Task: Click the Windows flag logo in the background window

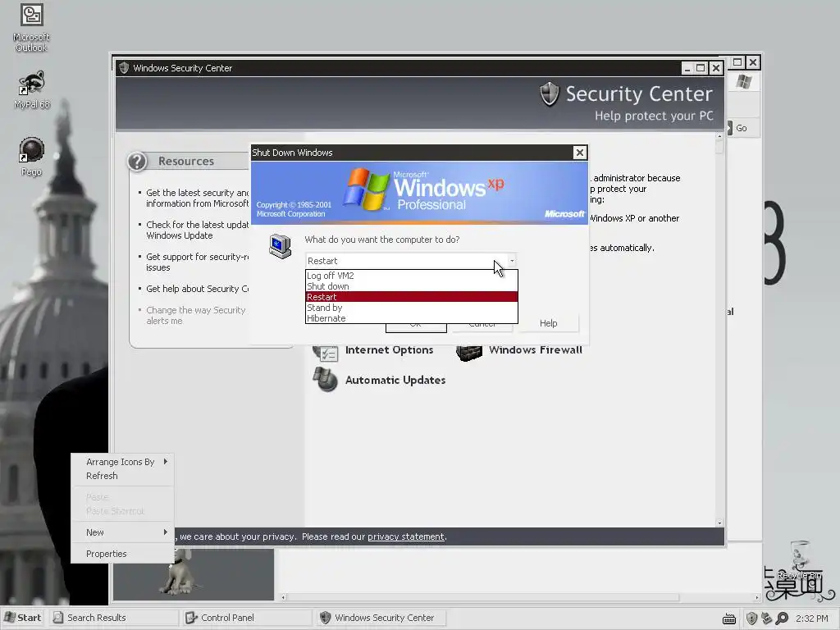Action: (743, 82)
